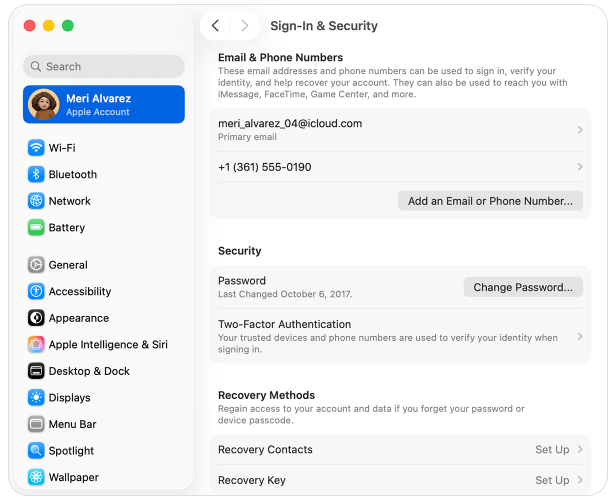This screenshot has height=500, width=614.
Task: Click the Two-Factor Authentication label
Action: click(x=285, y=324)
